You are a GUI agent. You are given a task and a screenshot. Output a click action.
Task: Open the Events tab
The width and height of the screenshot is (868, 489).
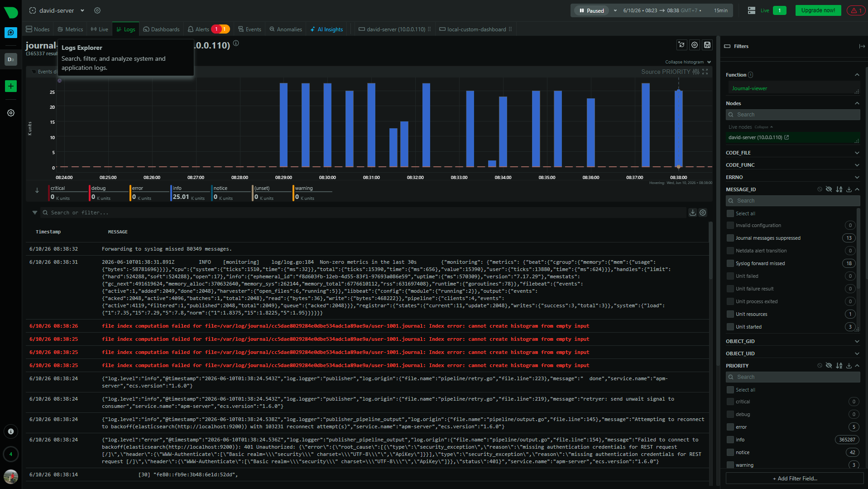(x=249, y=29)
